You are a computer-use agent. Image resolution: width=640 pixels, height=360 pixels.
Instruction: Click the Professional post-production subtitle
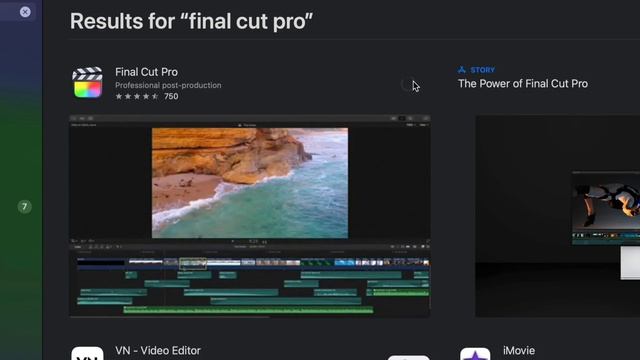pyautogui.click(x=168, y=85)
